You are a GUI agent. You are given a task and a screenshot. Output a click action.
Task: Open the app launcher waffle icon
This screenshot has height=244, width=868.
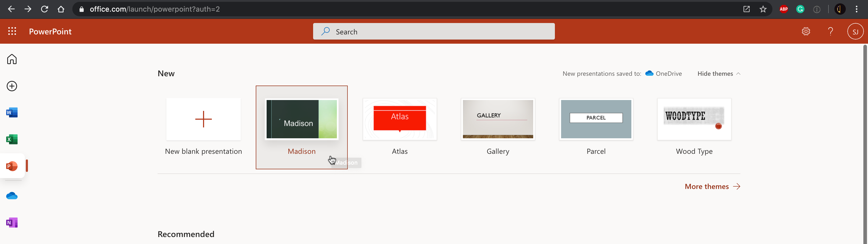click(x=12, y=31)
